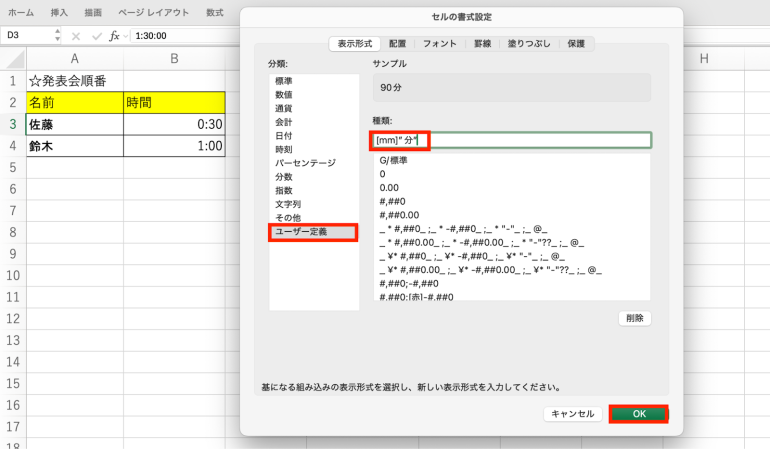Select all cells with the corner triangle

pos(15,59)
